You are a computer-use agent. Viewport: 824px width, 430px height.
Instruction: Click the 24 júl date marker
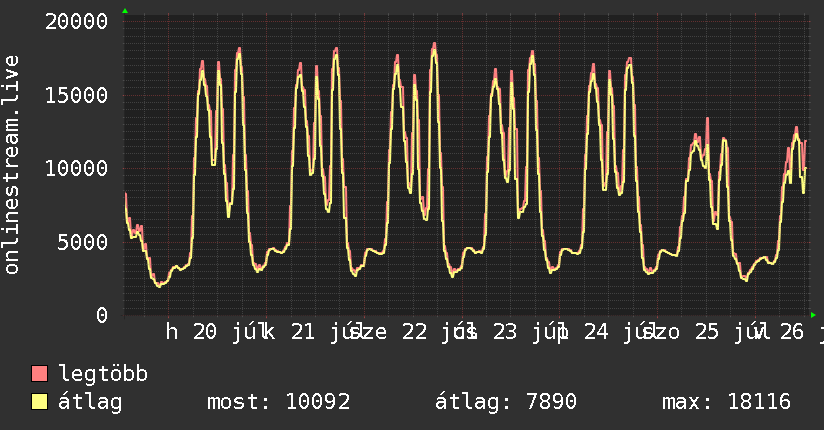point(616,332)
